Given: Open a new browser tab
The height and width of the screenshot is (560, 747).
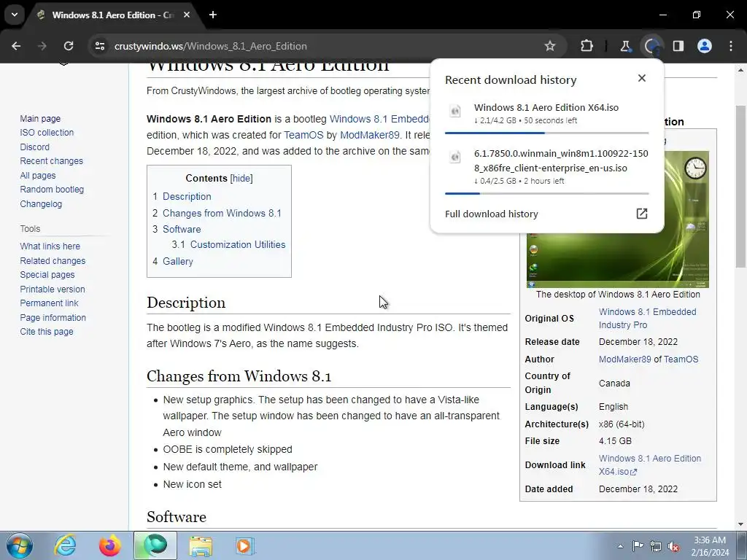Looking at the screenshot, I should tap(213, 15).
